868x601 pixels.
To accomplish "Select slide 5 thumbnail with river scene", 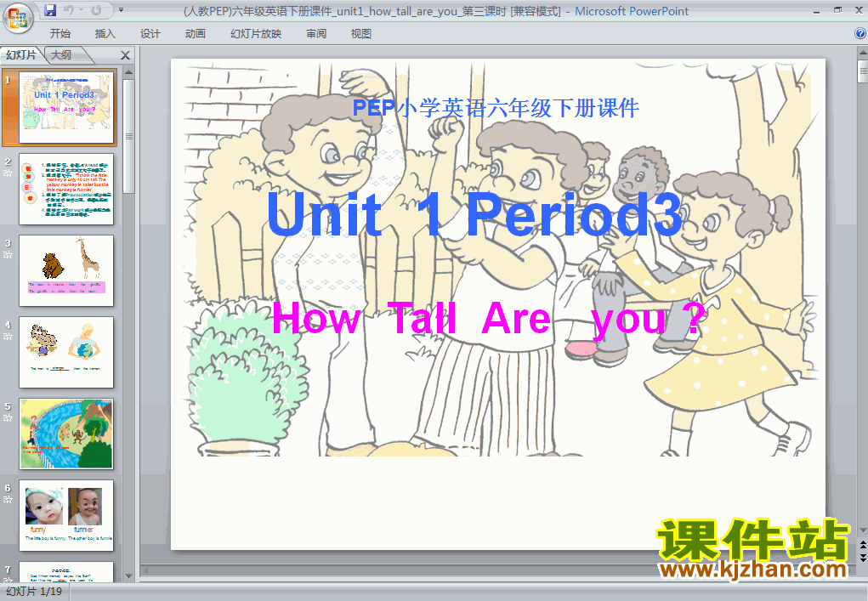I will pyautogui.click(x=66, y=434).
